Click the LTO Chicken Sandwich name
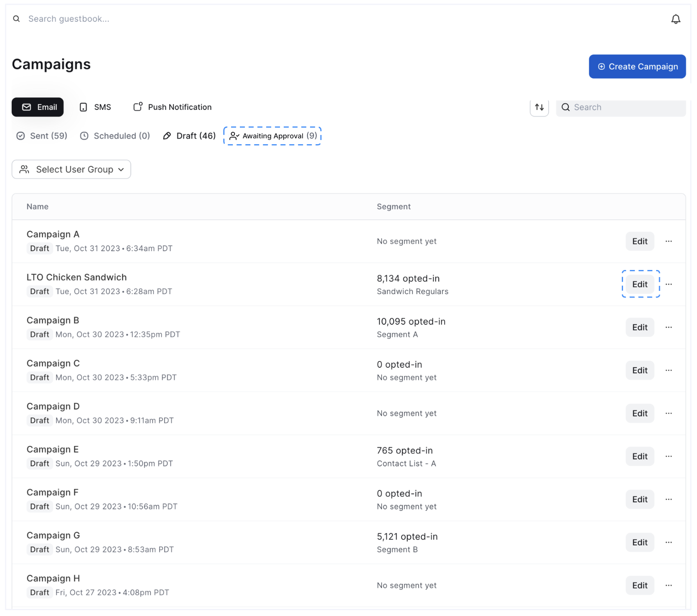The width and height of the screenshot is (697, 616). point(76,277)
